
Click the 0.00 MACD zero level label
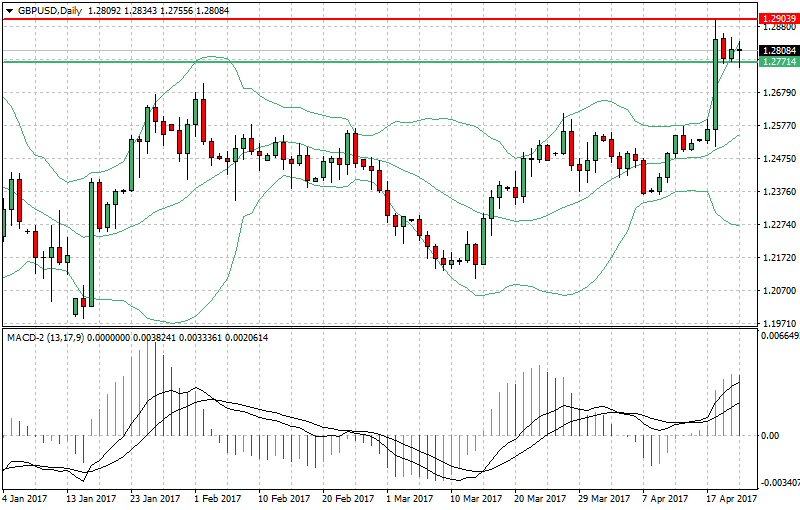click(770, 436)
